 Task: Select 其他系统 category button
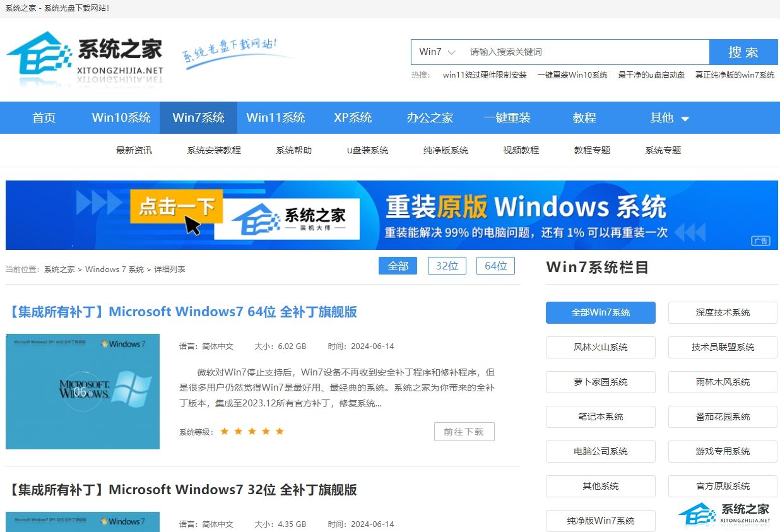tap(601, 486)
